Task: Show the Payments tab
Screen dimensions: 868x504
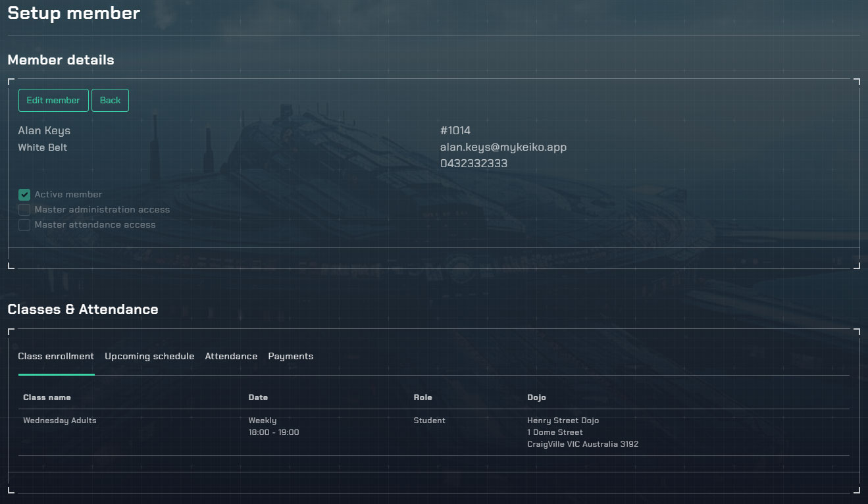Action: 290,357
